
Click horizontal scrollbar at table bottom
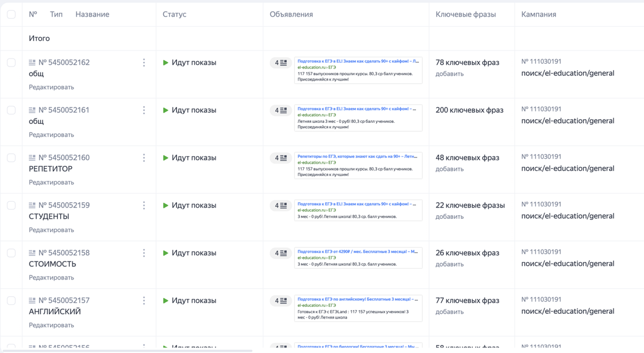pos(126,351)
